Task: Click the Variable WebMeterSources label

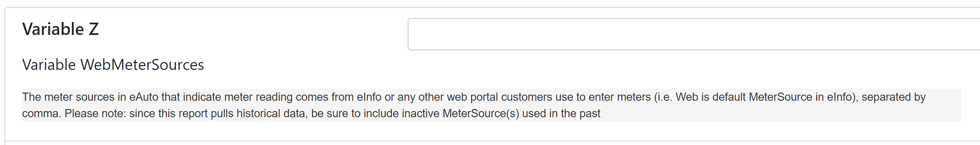Action: click(x=113, y=65)
